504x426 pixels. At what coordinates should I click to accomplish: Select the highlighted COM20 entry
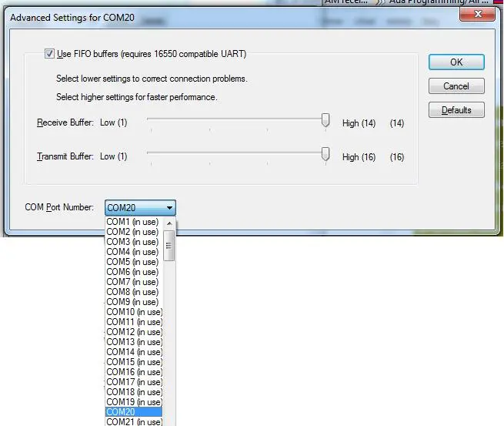pyautogui.click(x=132, y=412)
